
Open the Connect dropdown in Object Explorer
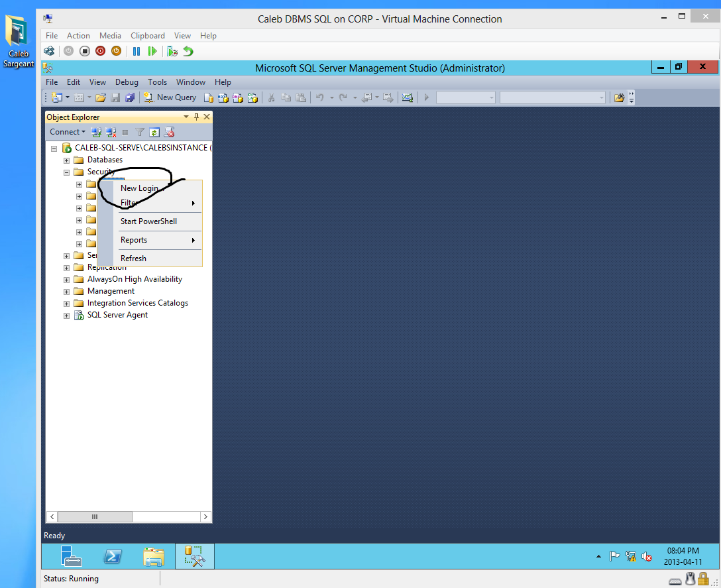(67, 132)
